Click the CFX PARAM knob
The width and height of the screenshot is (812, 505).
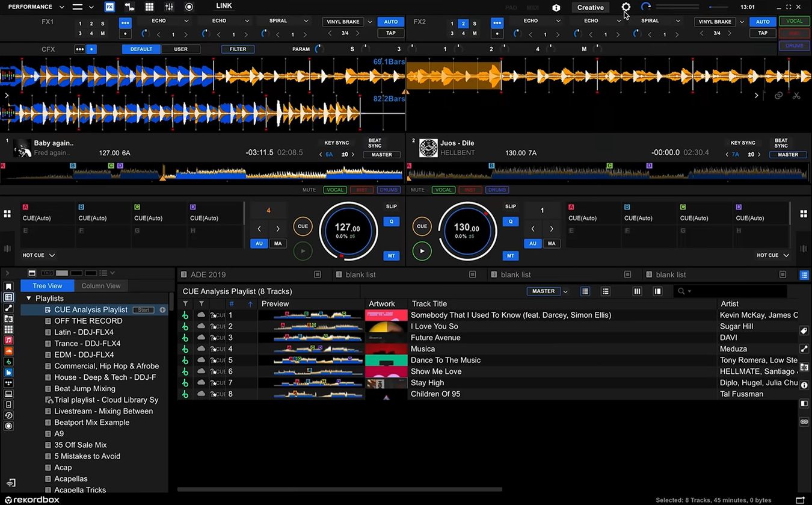coord(319,49)
